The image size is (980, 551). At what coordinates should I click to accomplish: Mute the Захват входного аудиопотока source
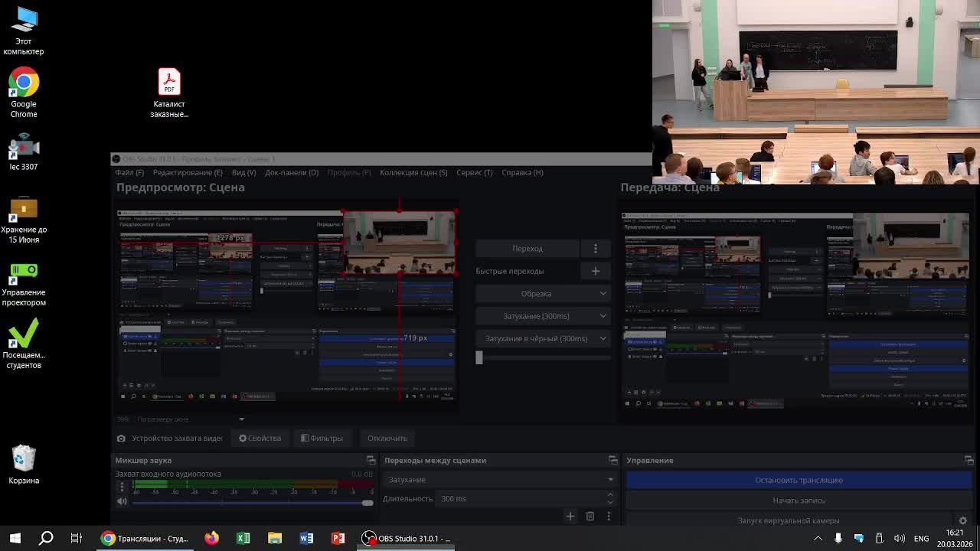(x=122, y=502)
